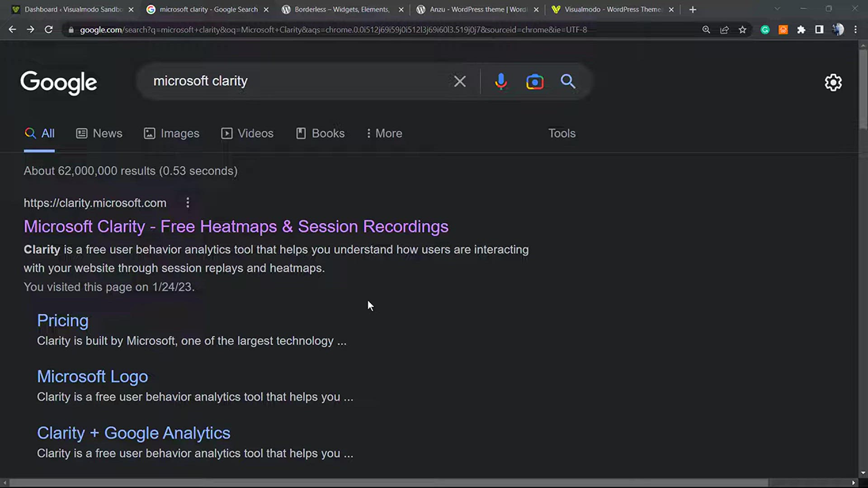Close the Visualmodo WordPress Themes tab

[671, 9]
